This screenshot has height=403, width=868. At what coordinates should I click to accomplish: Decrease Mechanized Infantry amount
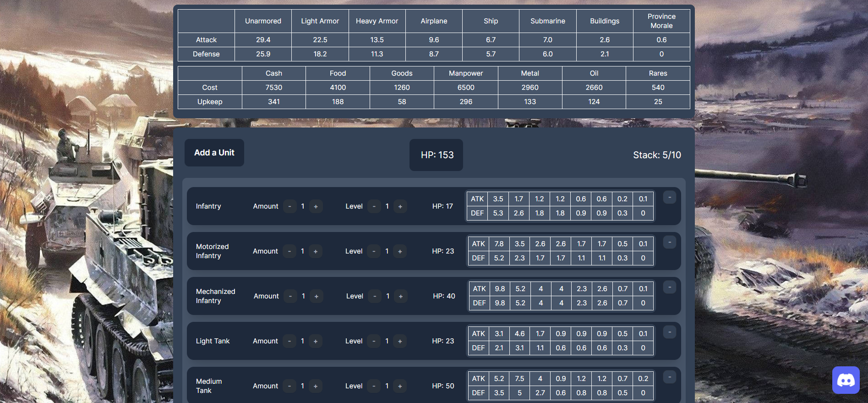click(290, 297)
